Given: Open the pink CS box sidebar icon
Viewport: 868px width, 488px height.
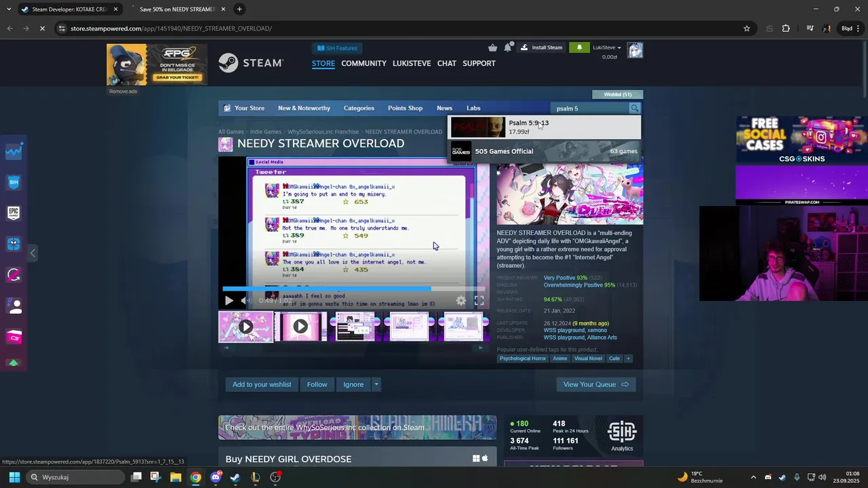Looking at the screenshot, I should coord(14,337).
